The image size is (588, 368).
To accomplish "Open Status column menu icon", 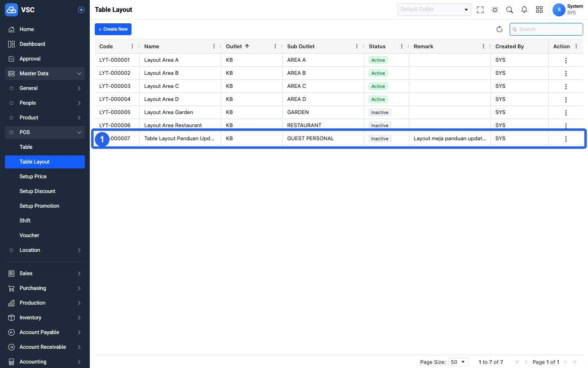I will pos(402,47).
